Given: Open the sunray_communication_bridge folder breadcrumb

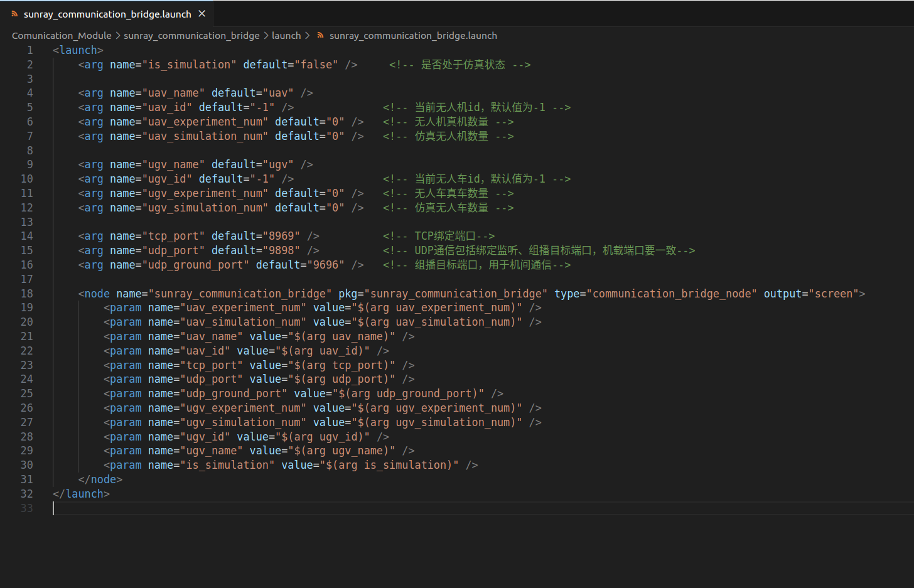Looking at the screenshot, I should 191,36.
